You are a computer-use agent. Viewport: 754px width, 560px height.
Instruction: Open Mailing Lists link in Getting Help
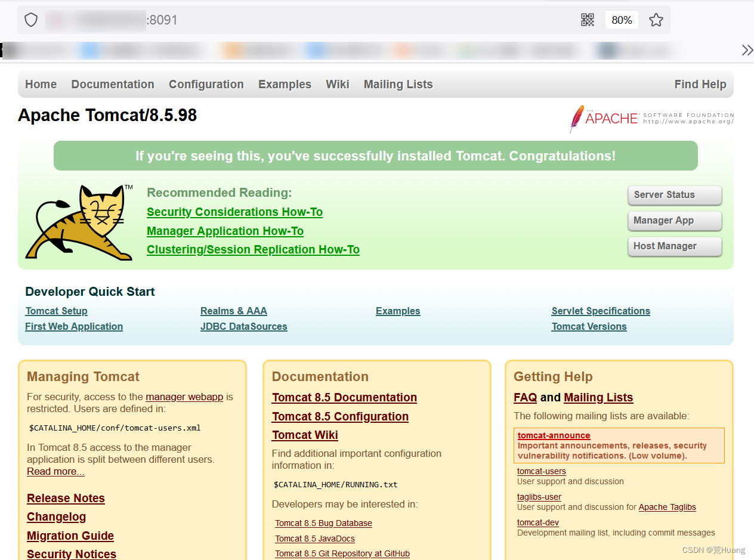[x=598, y=398]
